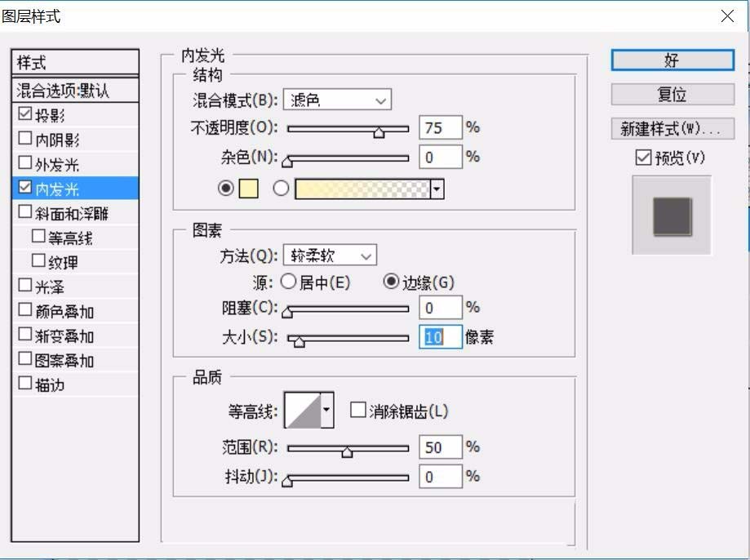Screen dimensions: 750x560
Task: Click the 大小 value field showing 10
Action: point(440,337)
